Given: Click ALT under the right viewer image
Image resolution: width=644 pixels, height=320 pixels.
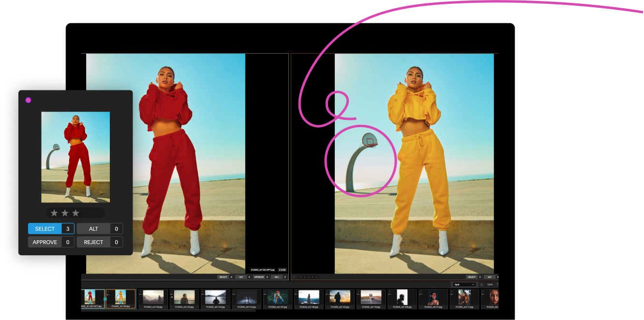Looking at the screenshot, I should pyautogui.click(x=490, y=277).
